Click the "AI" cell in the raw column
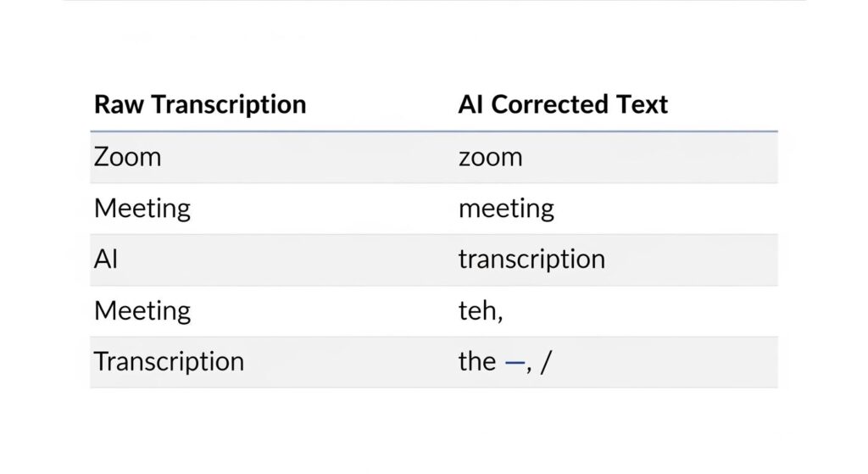This screenshot has height=474, width=868. click(x=105, y=259)
